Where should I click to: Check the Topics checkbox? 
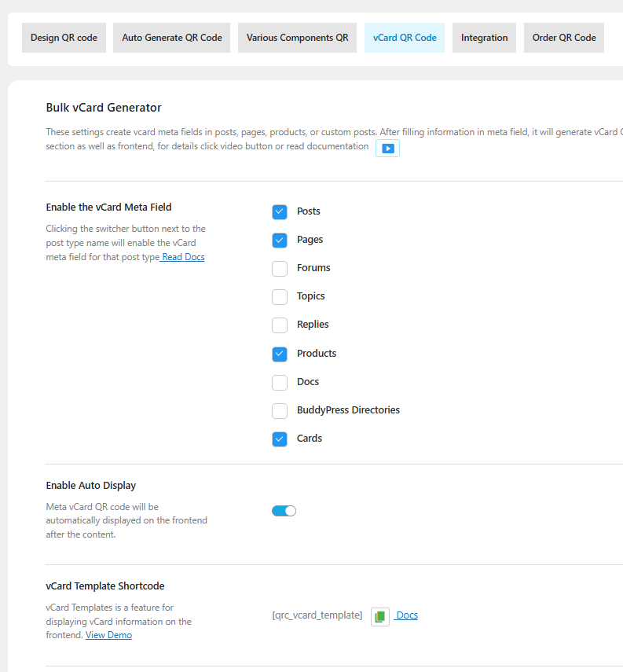(x=280, y=297)
